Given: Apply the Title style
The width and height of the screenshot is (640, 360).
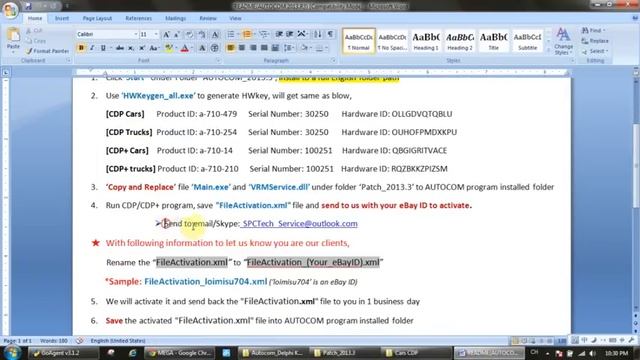Looking at the screenshot, I should point(493,41).
